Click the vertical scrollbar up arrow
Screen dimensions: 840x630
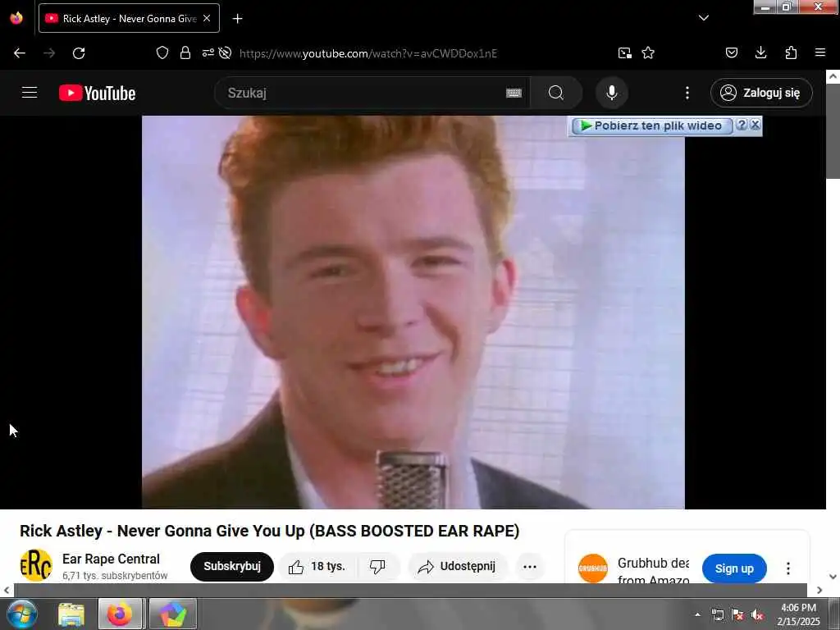point(833,76)
